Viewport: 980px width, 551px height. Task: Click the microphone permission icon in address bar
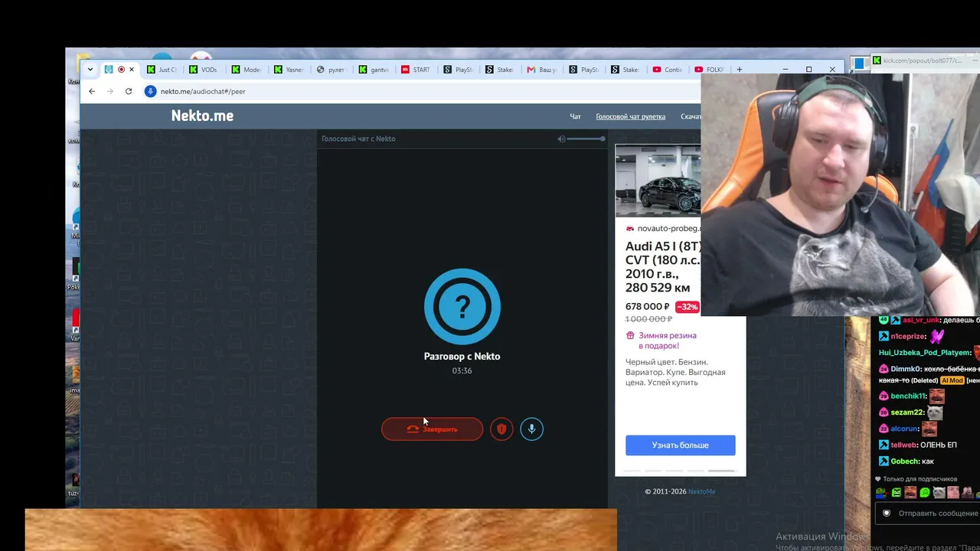(x=150, y=91)
